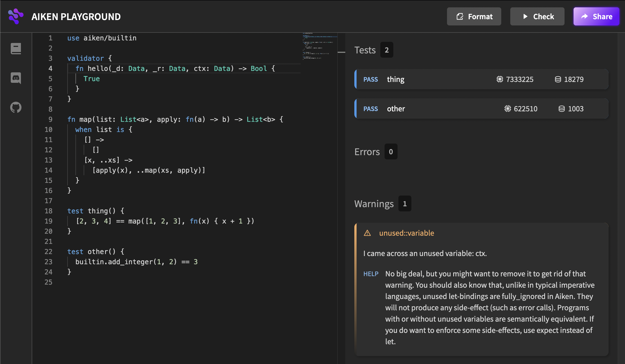Click the Aiken logo icon
Screen dimensions: 625x364
click(x=16, y=16)
